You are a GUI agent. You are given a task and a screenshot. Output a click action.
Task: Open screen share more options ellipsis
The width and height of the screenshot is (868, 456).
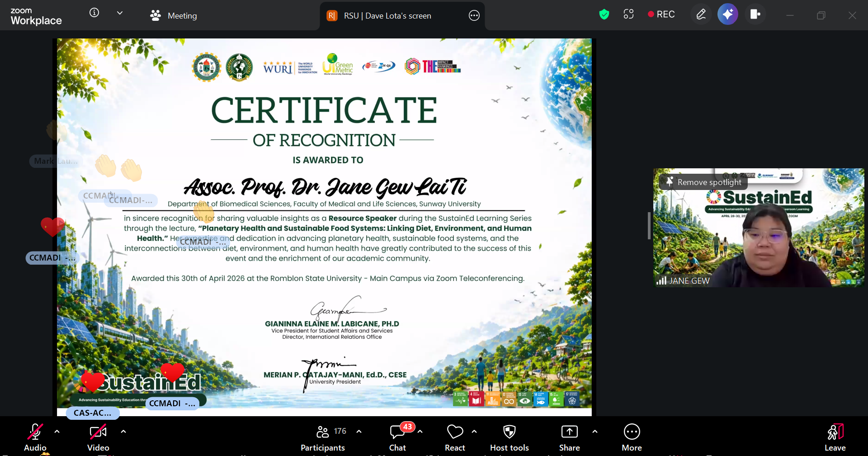tap(474, 16)
